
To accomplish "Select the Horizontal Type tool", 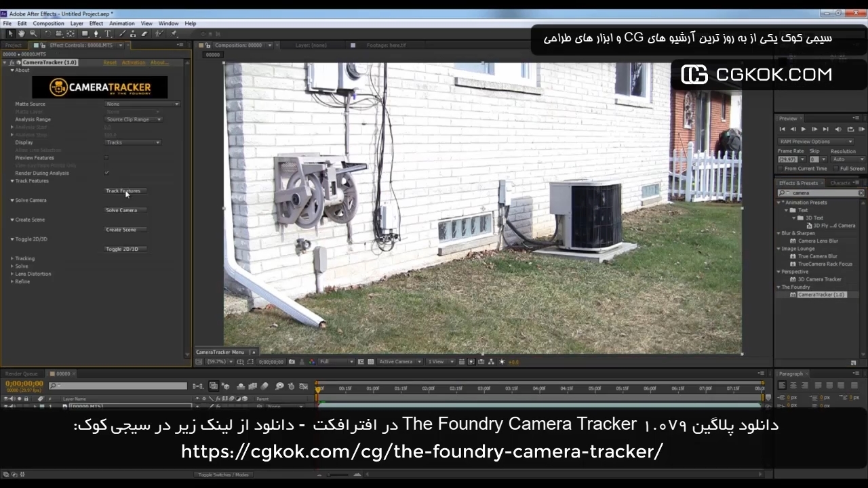I will click(x=107, y=33).
